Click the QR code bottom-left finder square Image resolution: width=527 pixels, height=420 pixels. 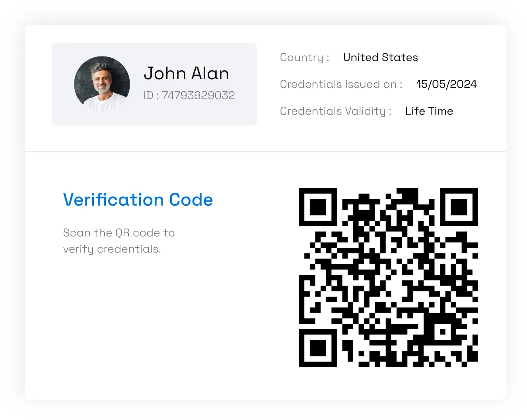pyautogui.click(x=318, y=348)
